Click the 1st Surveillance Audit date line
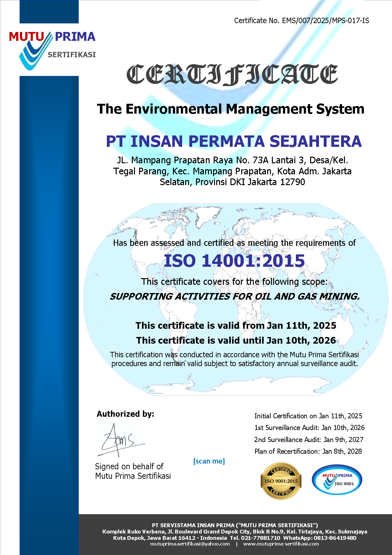 pyautogui.click(x=309, y=428)
